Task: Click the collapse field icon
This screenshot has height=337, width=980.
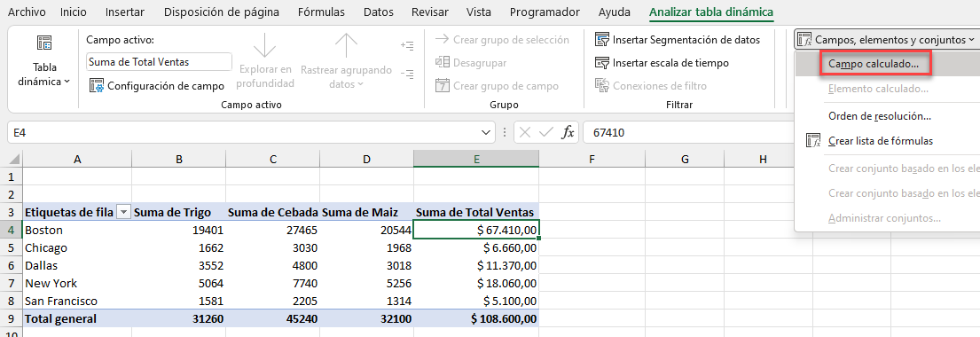Action: click(407, 74)
